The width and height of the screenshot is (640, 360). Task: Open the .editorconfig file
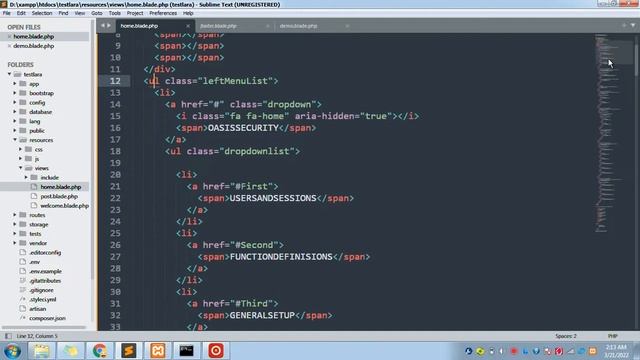45,253
